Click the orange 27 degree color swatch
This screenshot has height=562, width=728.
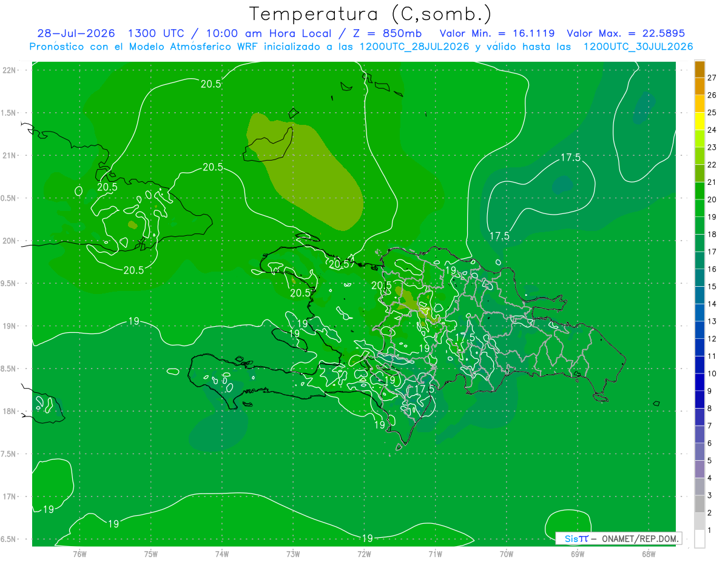699,69
